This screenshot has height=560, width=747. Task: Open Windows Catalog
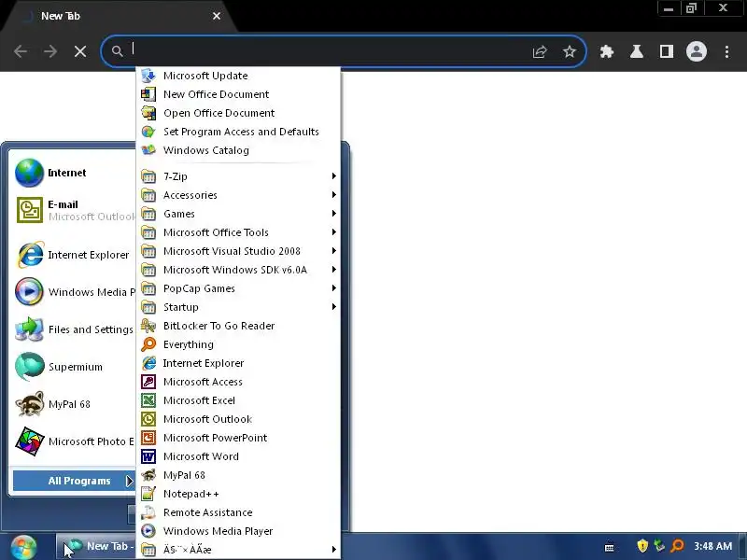click(x=238, y=150)
